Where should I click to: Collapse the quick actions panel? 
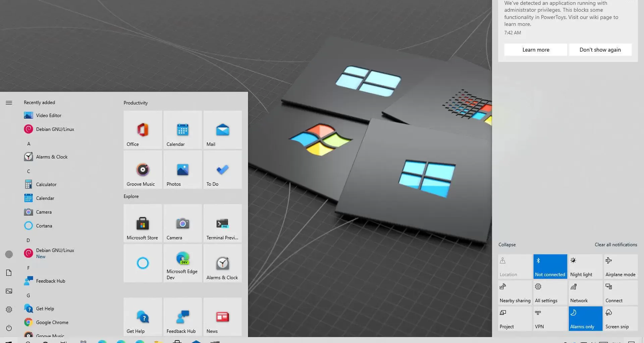click(x=507, y=245)
